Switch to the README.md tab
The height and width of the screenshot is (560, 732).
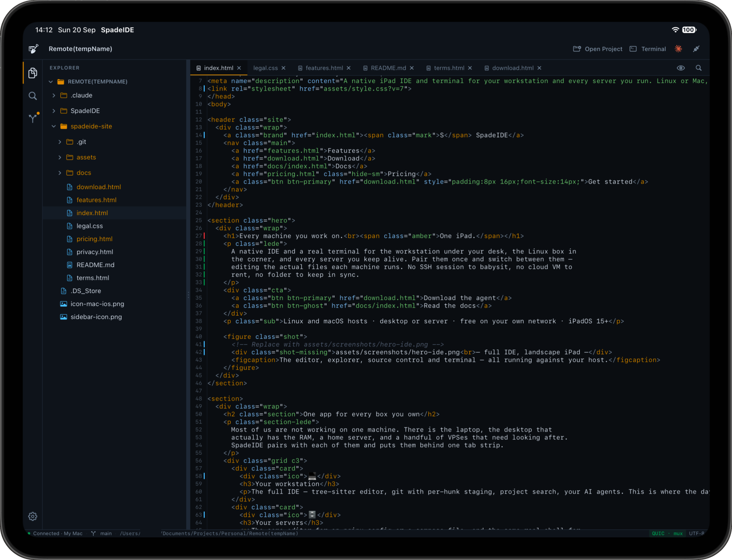388,68
